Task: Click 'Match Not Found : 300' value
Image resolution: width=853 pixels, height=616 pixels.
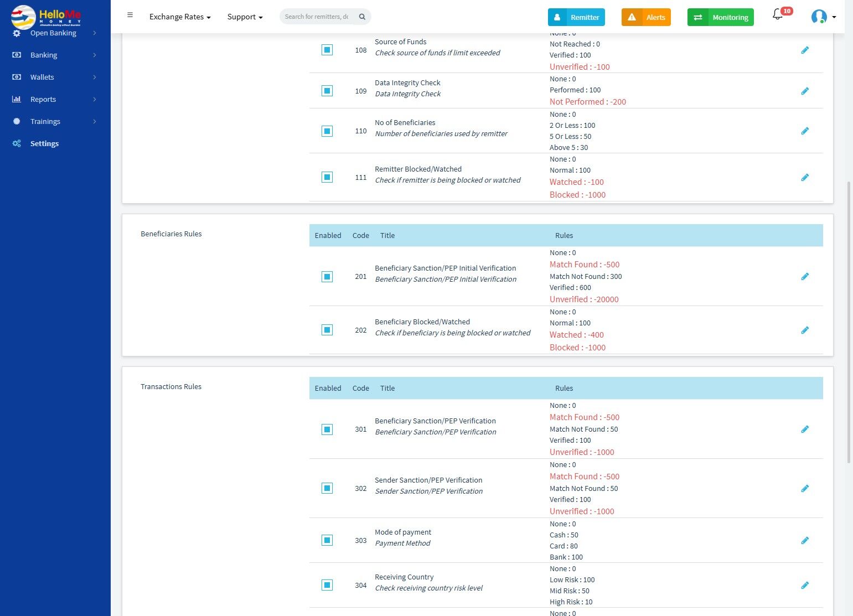Action: pos(586,277)
